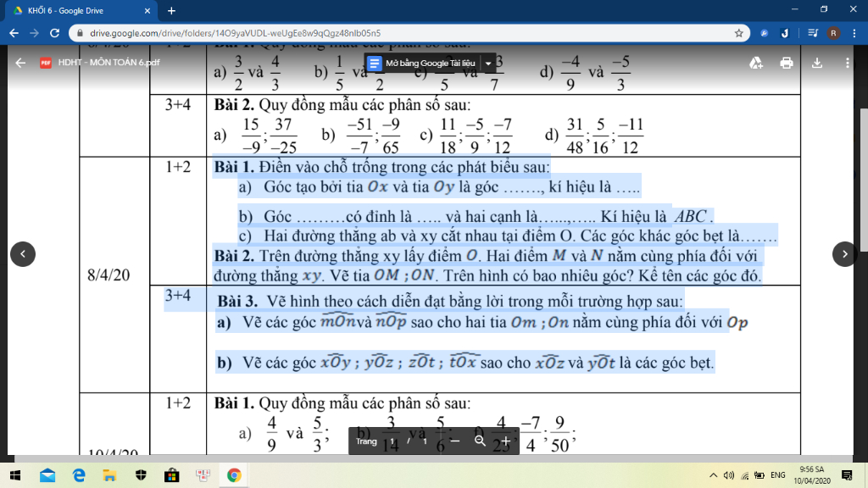Show the next file in preview
This screenshot has height=488, width=868.
pyautogui.click(x=845, y=254)
